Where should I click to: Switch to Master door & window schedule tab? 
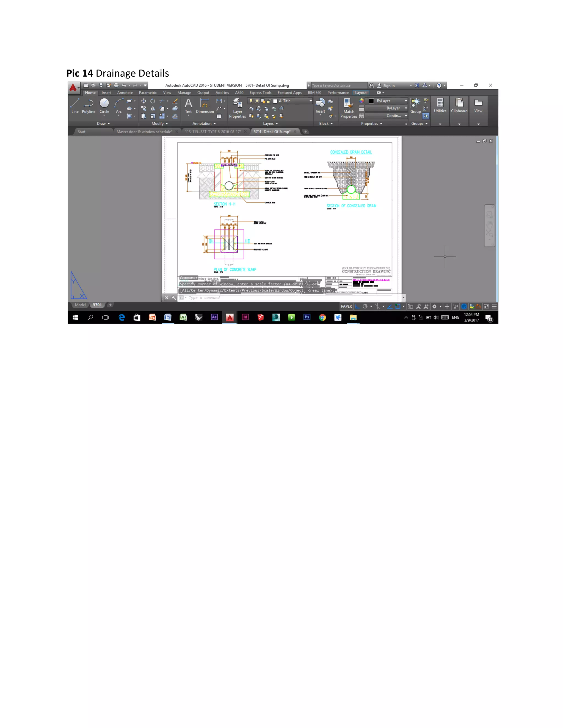144,132
